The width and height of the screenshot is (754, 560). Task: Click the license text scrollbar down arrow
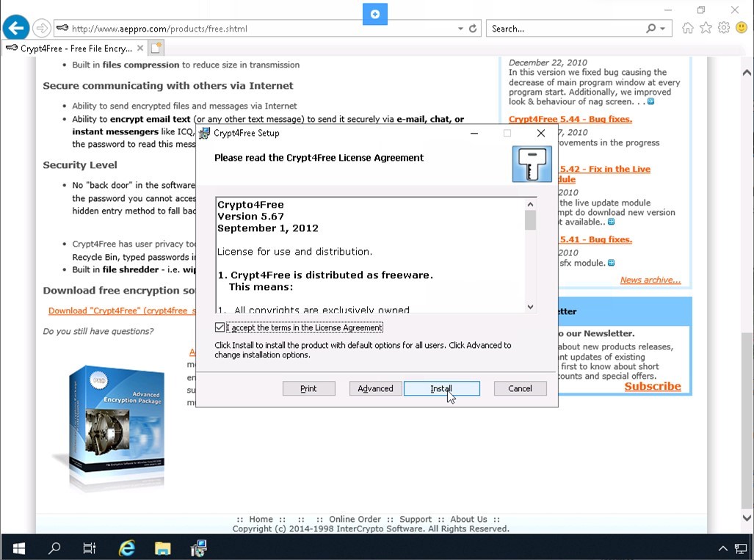(x=530, y=307)
